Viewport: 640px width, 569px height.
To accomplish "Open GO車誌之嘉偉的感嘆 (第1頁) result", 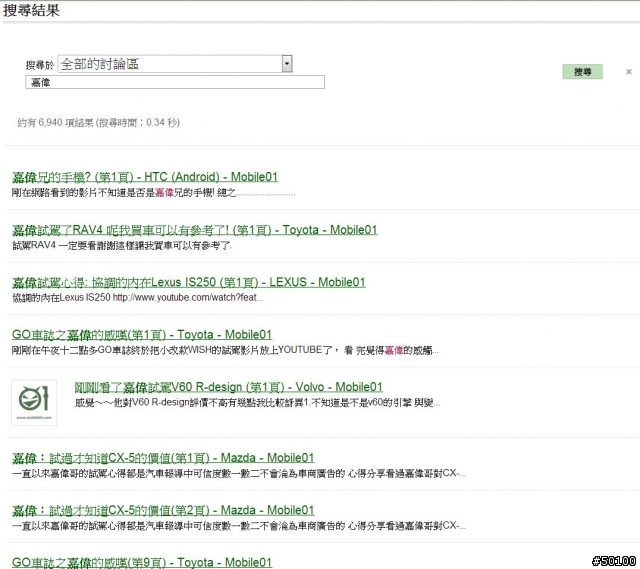I will pyautogui.click(x=142, y=335).
